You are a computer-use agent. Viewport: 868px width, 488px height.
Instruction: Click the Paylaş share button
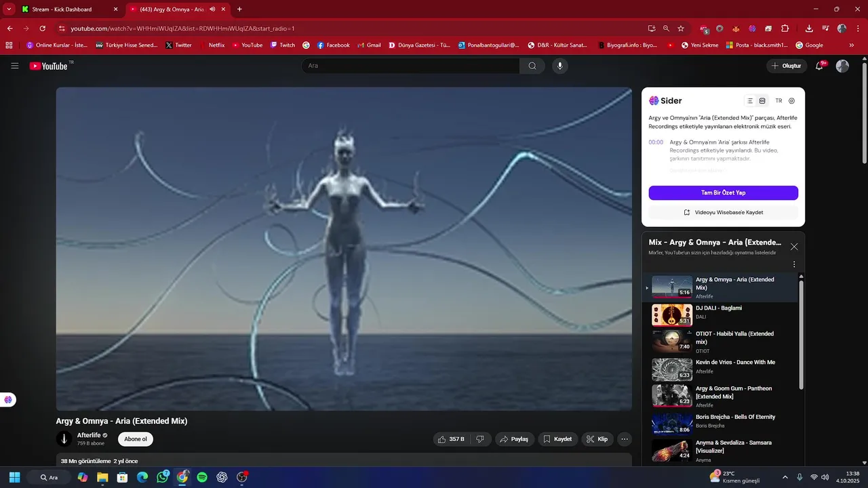(514, 439)
